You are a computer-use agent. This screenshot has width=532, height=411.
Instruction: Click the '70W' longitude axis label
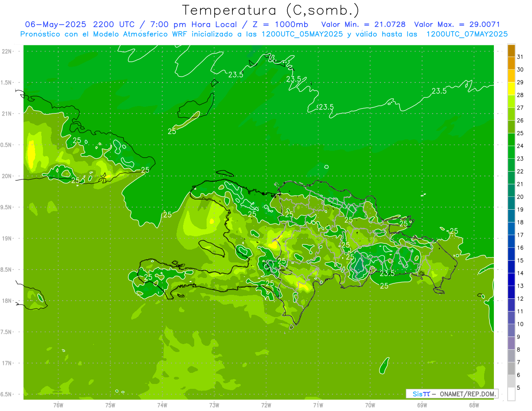370,405
